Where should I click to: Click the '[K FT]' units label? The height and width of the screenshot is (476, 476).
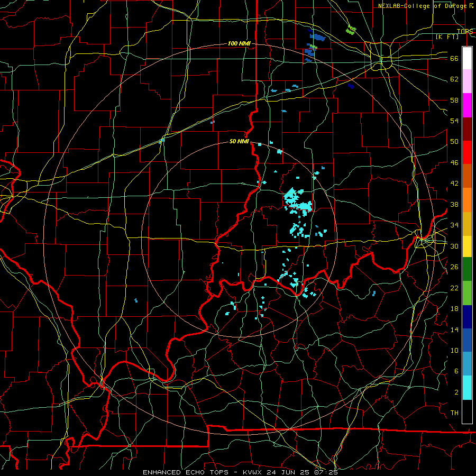pyautogui.click(x=447, y=37)
